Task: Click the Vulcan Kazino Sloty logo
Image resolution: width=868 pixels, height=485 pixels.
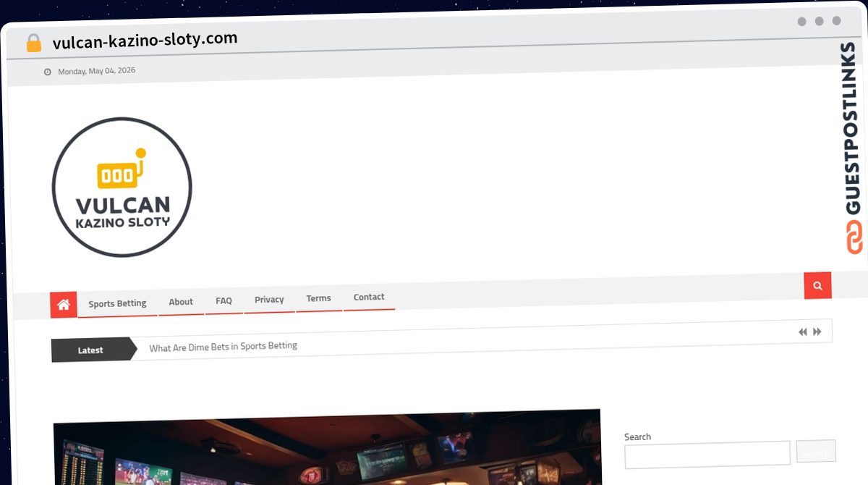Action: (x=122, y=187)
